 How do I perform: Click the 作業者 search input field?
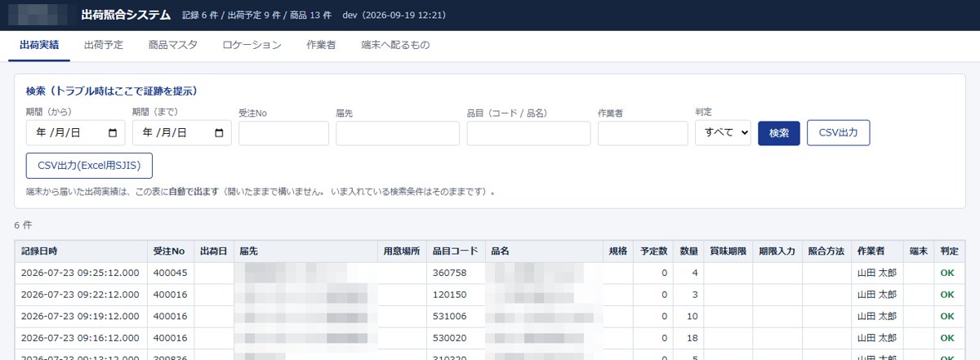click(x=643, y=133)
